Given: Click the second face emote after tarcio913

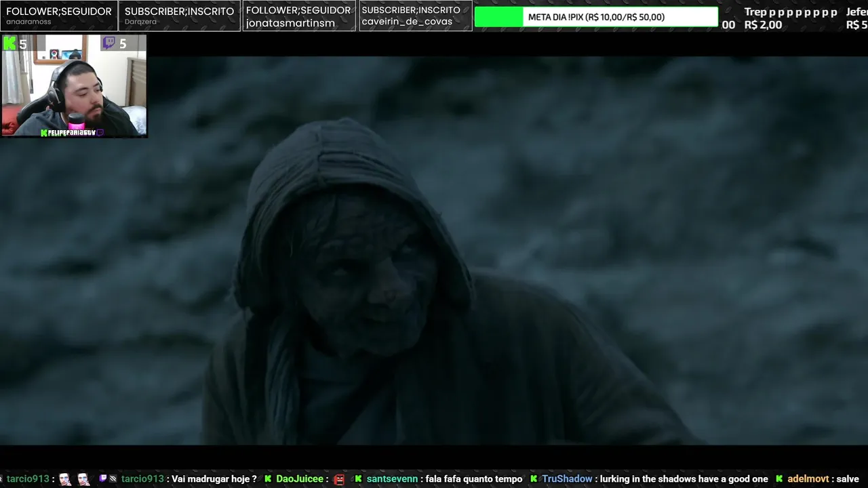Looking at the screenshot, I should pyautogui.click(x=83, y=479).
